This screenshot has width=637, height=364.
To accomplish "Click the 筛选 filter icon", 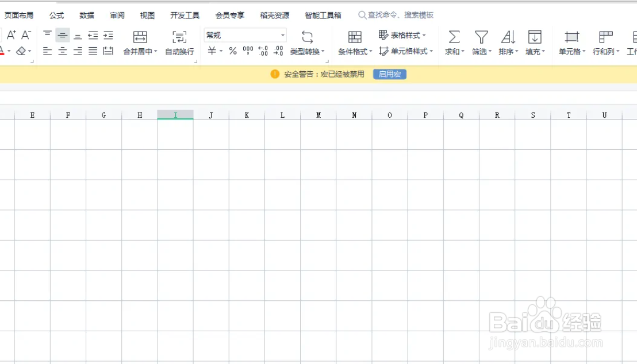I will 481,37.
